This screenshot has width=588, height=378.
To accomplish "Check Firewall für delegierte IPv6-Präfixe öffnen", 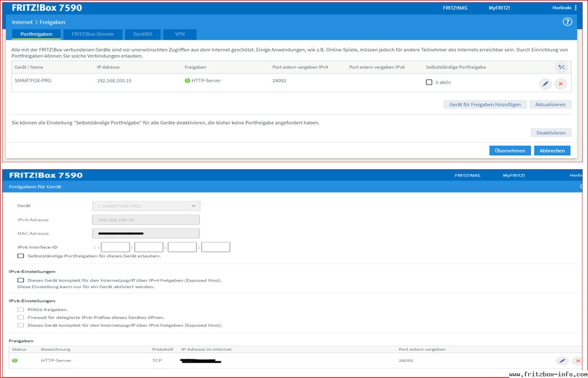I will click(x=21, y=317).
